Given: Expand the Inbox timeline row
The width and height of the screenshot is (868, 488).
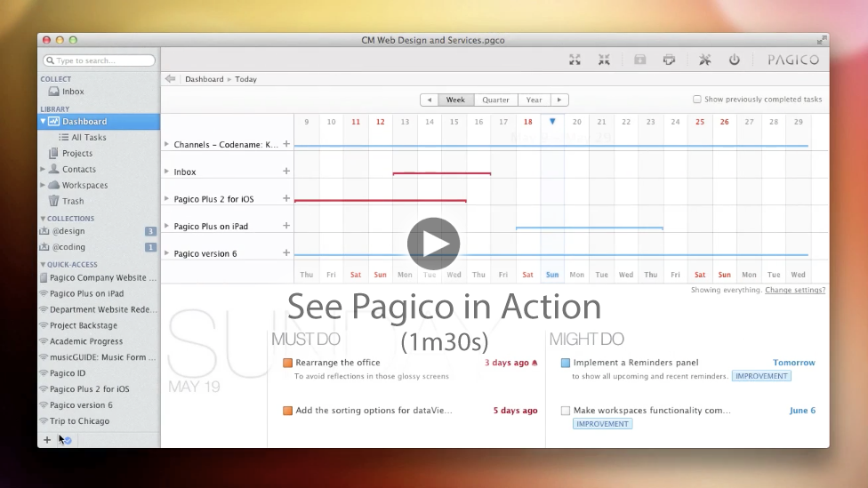Looking at the screenshot, I should (x=166, y=171).
